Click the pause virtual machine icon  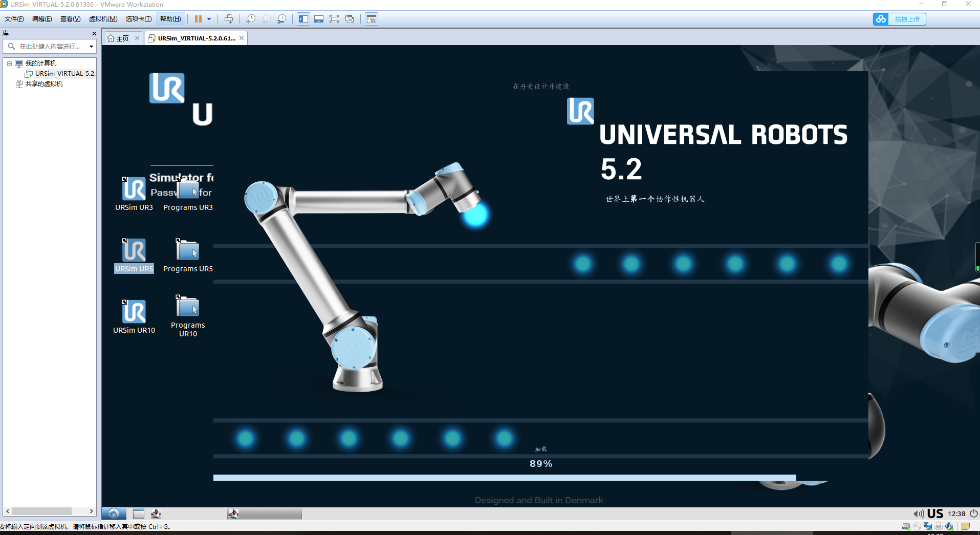coord(198,19)
